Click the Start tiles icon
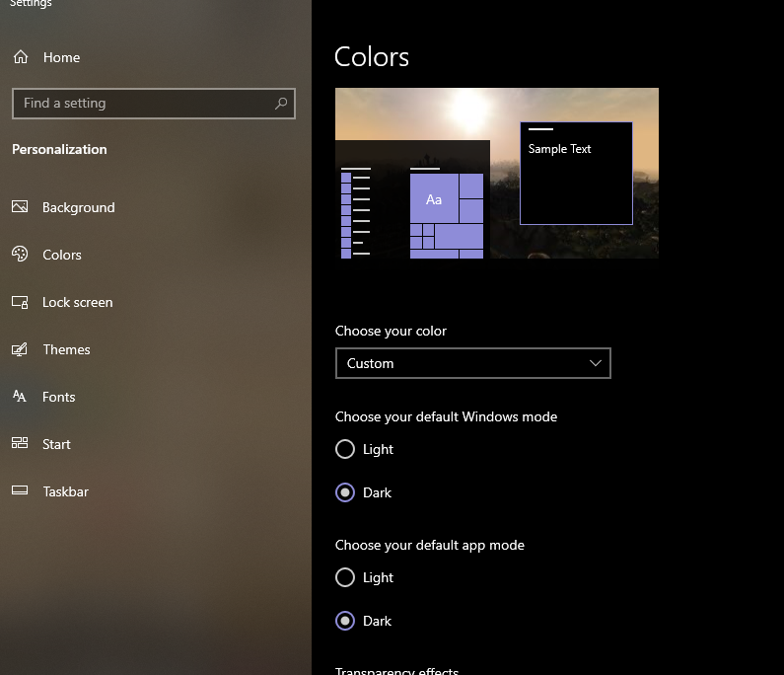 [x=20, y=444]
